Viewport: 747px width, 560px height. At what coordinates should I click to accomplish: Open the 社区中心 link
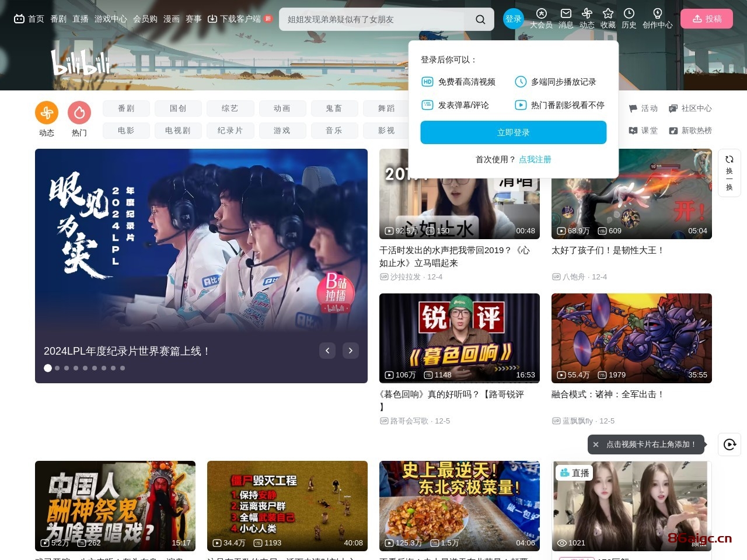click(690, 108)
